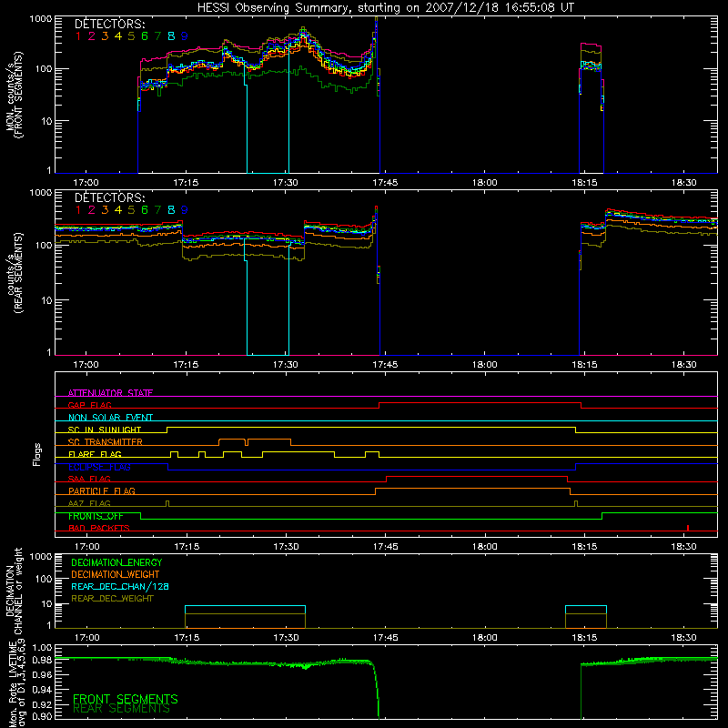This screenshot has width=728, height=728.
Task: Click 18:15 tick label under front segments panel
Action: [x=584, y=183]
